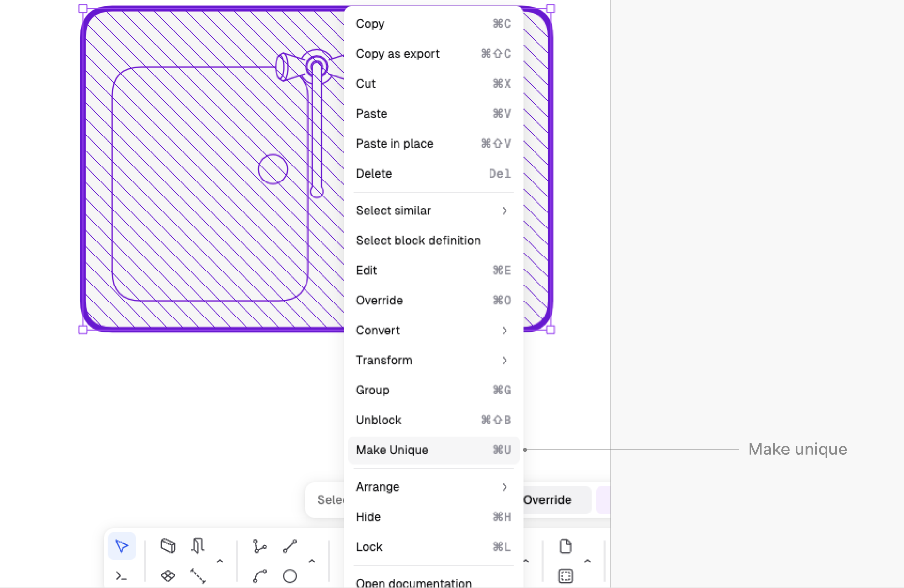Screen dimensions: 904x588
Task: Open the command line prompt tool
Action: click(x=122, y=576)
